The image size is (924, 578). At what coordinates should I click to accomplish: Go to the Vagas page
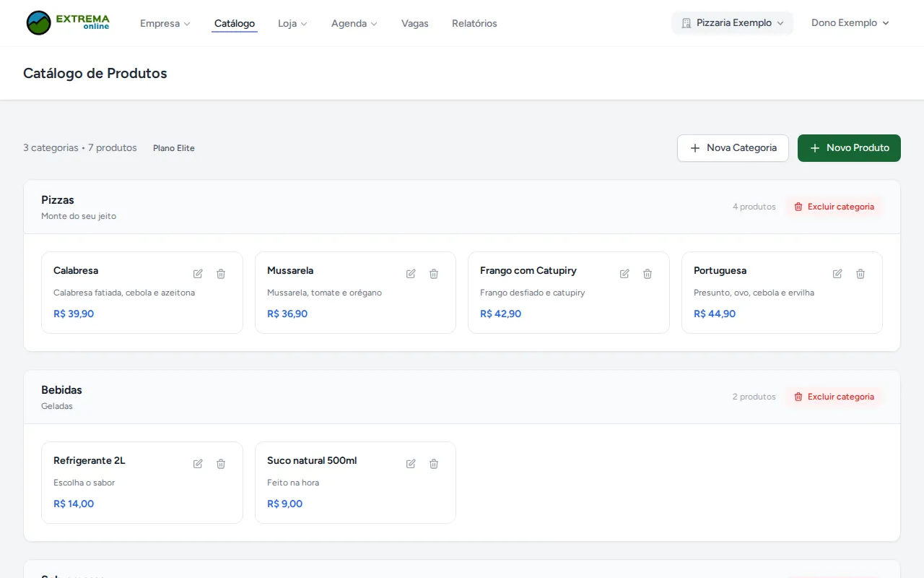point(415,23)
